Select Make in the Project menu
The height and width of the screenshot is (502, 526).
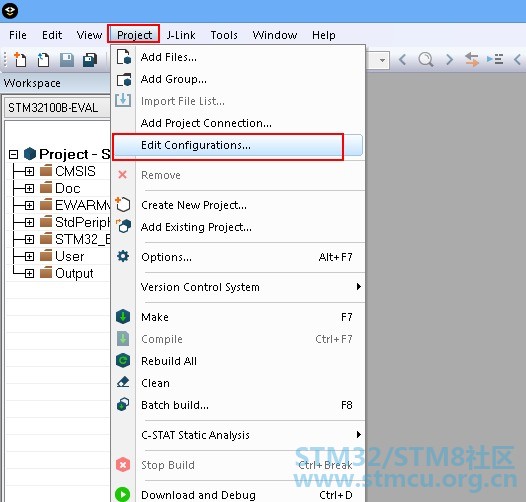[238, 317]
